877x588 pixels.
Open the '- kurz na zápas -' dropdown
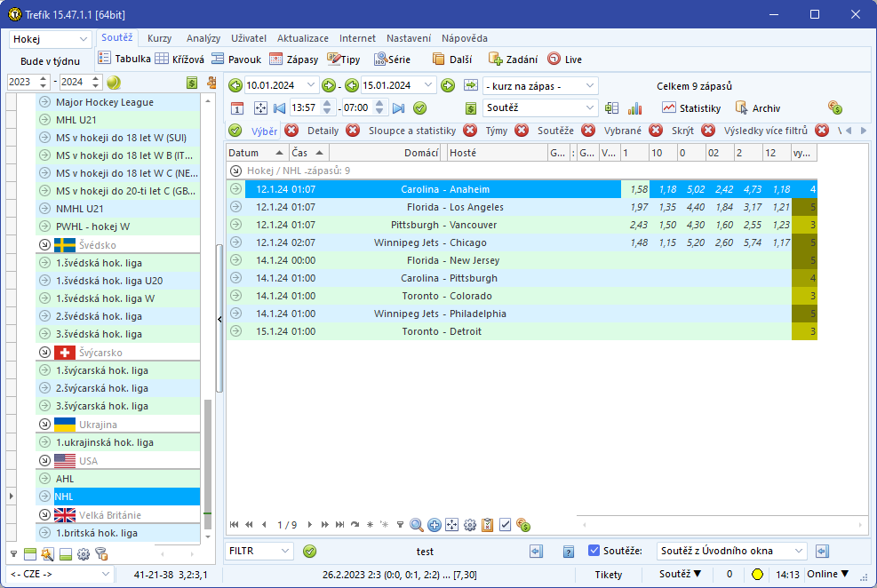pyautogui.click(x=540, y=86)
